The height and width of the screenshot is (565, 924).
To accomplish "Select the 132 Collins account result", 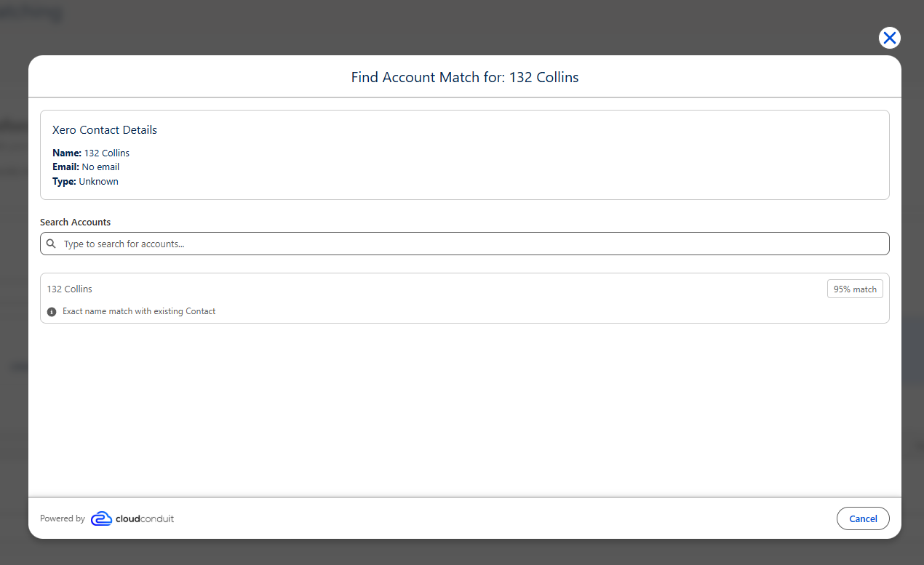I will click(464, 298).
